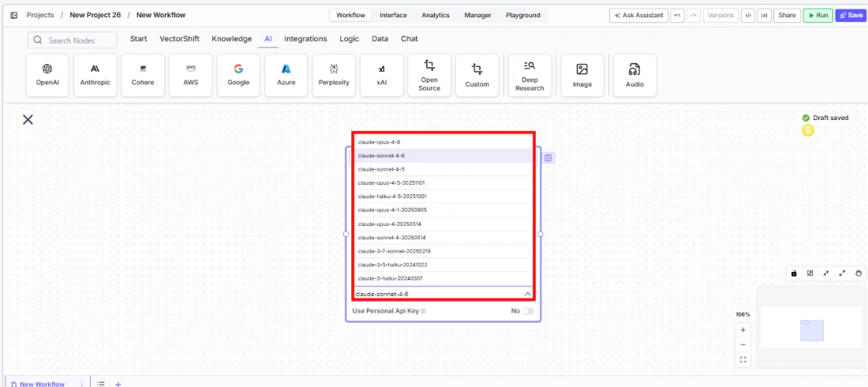868x387 pixels.
Task: Open the Data node category
Action: tap(380, 39)
